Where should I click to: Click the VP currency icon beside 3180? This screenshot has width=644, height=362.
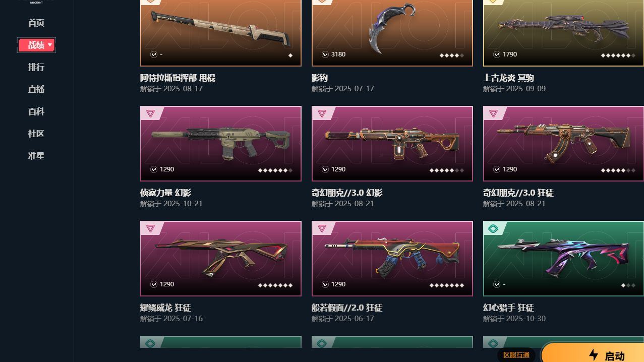[325, 54]
